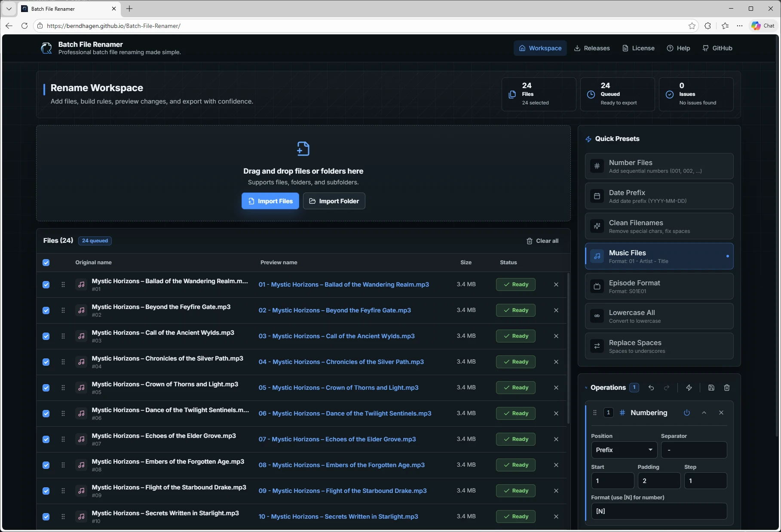The image size is (781, 532).
Task: Click the Issues checkmark icon
Action: 670,95
